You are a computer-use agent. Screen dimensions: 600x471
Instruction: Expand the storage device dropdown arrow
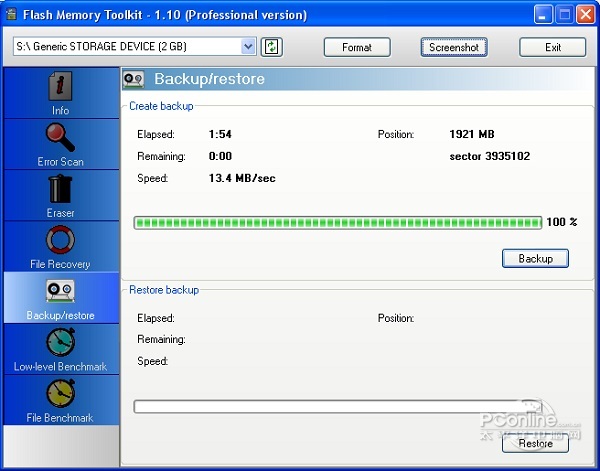coord(248,47)
